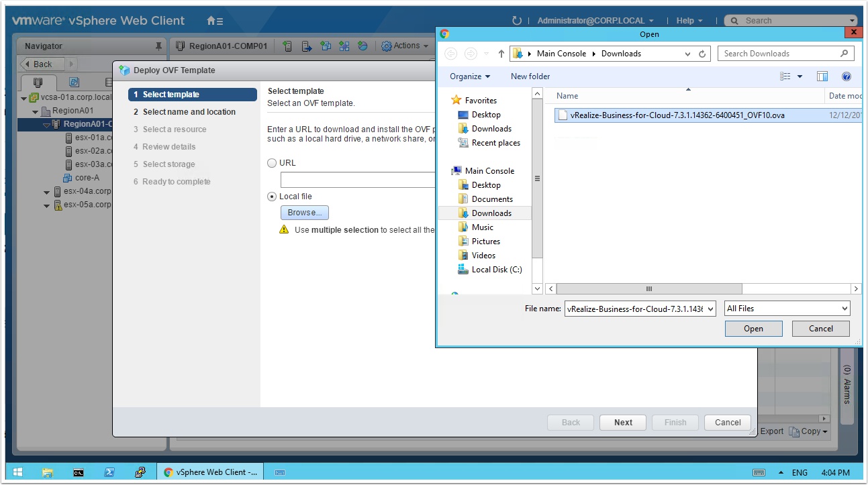Click into the URL text field
This screenshot has height=485, width=868.
[358, 180]
